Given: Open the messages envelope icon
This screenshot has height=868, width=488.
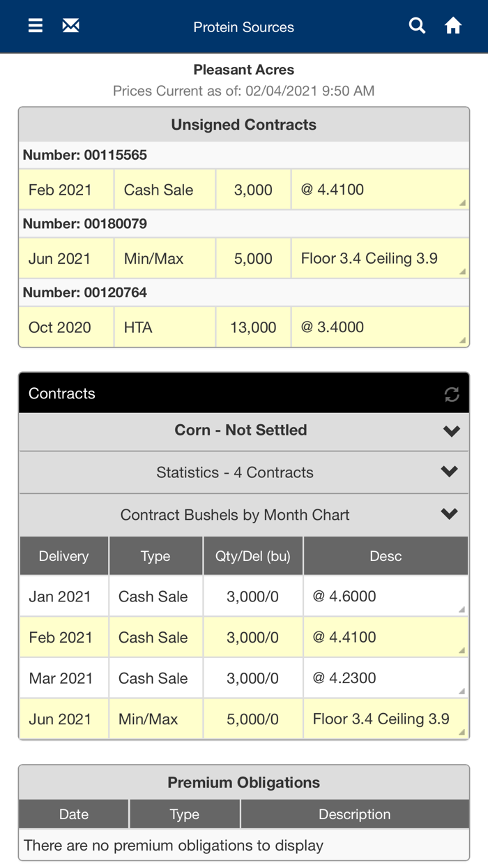Looking at the screenshot, I should 70,25.
